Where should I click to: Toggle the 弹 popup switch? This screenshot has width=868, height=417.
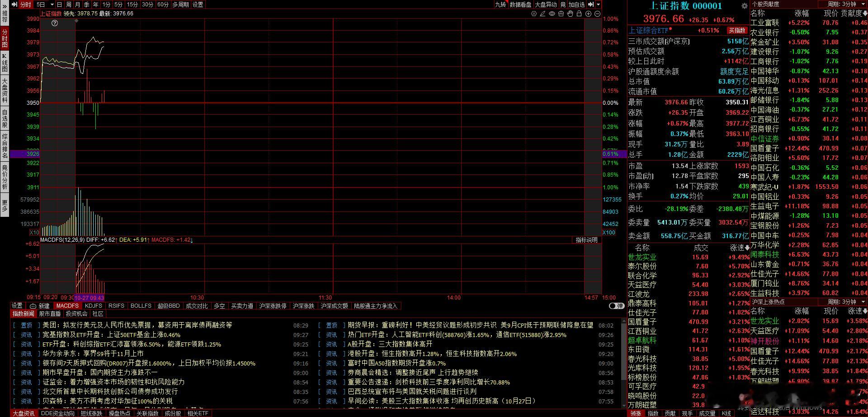pyautogui.click(x=616, y=306)
